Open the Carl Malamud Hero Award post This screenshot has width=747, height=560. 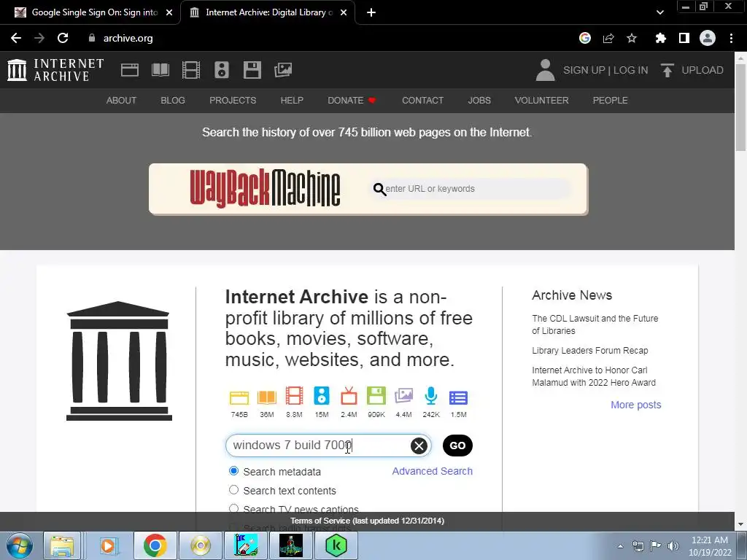tap(594, 376)
